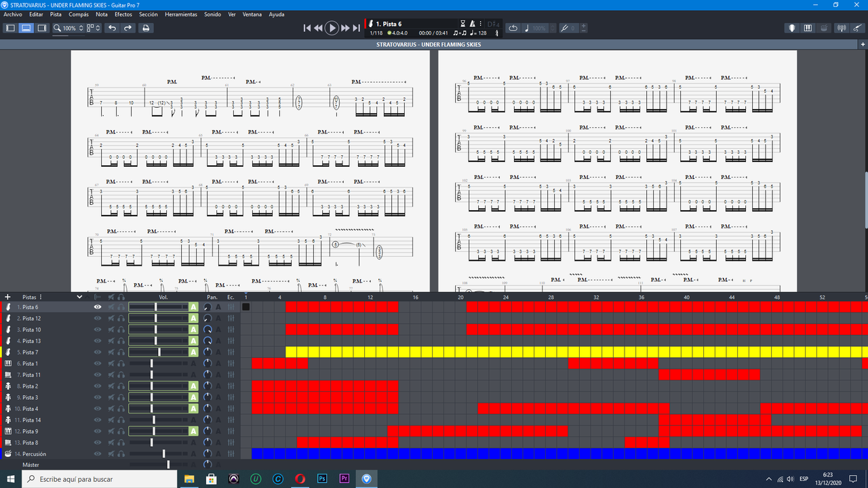
Task: Click the tuning fork transpose icon
Action: pos(564,28)
